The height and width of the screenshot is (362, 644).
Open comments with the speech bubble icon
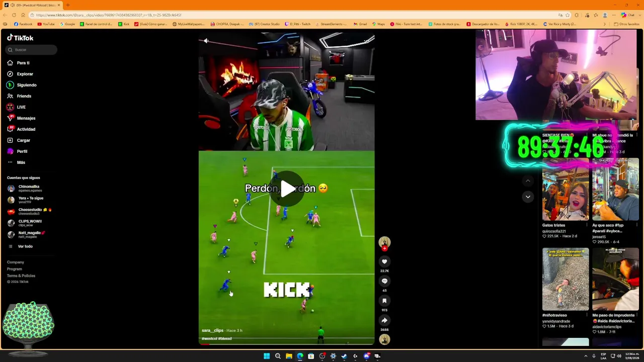click(384, 281)
